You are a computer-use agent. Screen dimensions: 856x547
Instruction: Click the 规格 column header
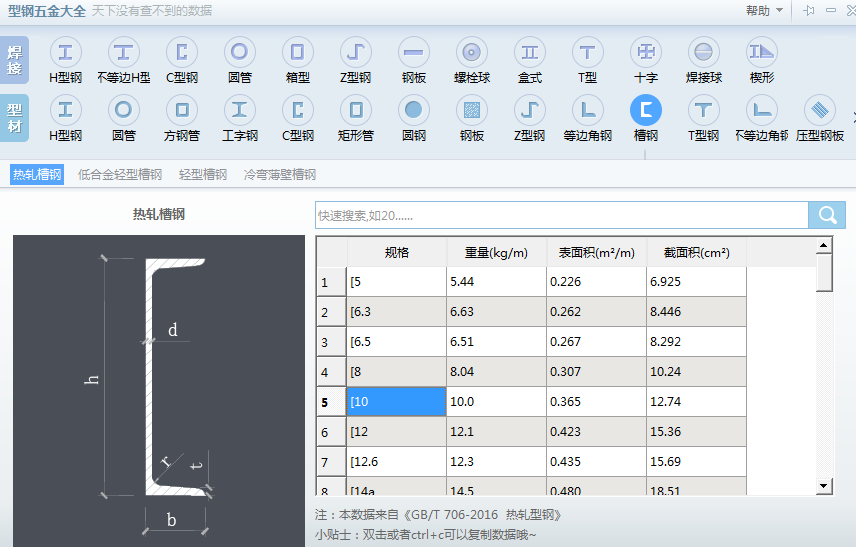tap(397, 253)
